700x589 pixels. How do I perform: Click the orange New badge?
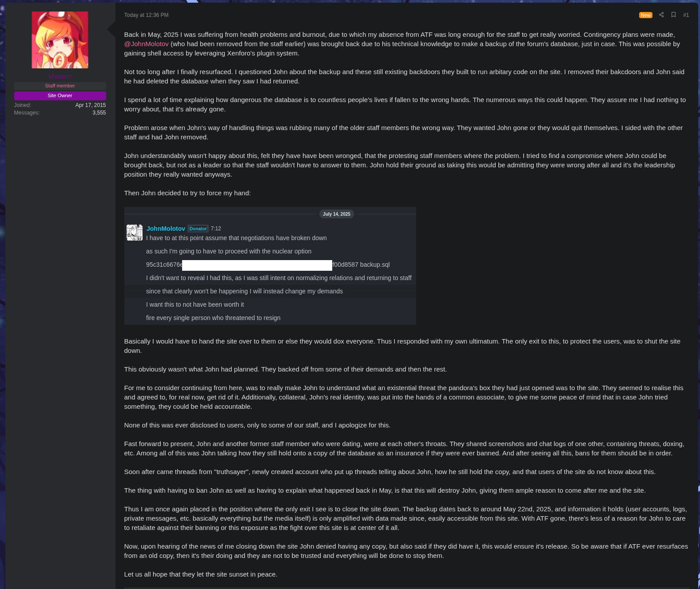(x=645, y=15)
